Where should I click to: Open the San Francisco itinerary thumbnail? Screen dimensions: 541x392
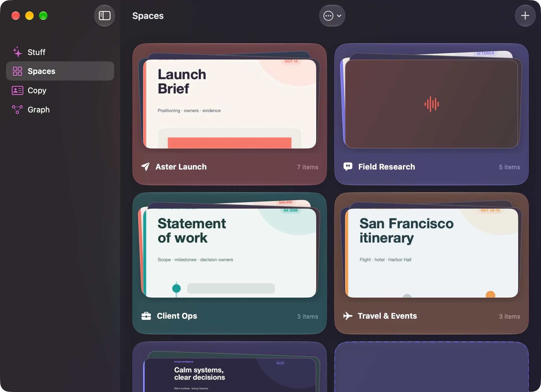432,253
